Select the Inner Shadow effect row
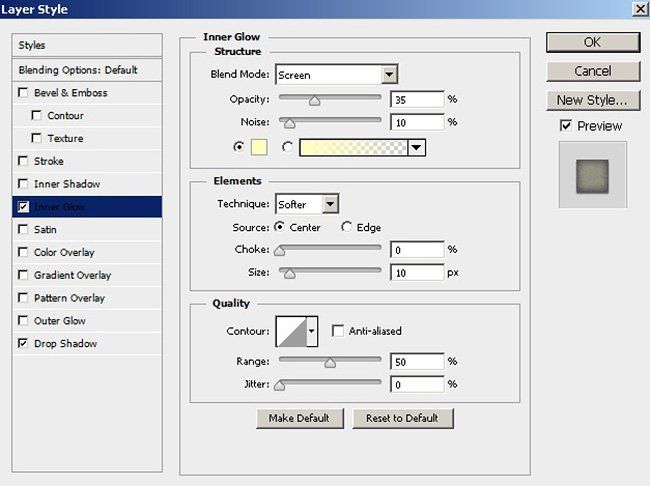 tap(87, 184)
